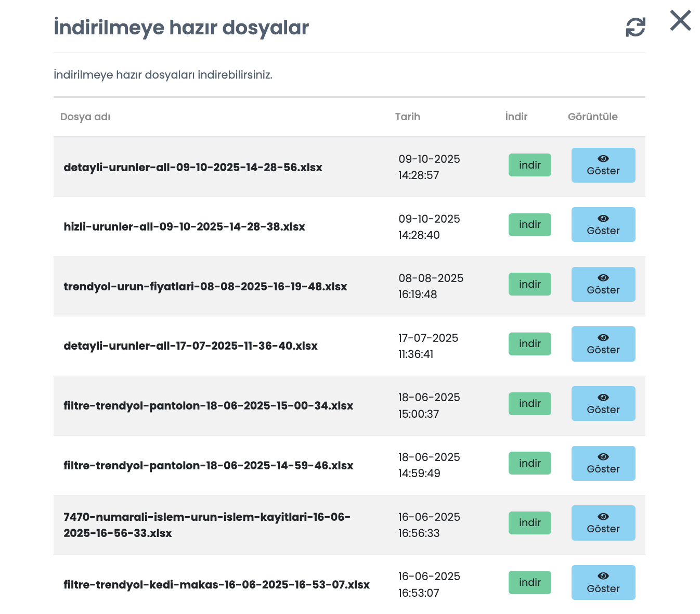The image size is (700, 614).
Task: Show filtre-trendyol-pantolon 15-00-34 file with Göster
Action: point(603,403)
